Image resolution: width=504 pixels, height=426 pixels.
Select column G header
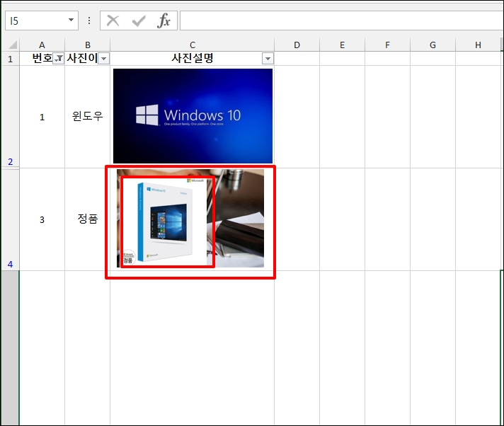[433, 45]
